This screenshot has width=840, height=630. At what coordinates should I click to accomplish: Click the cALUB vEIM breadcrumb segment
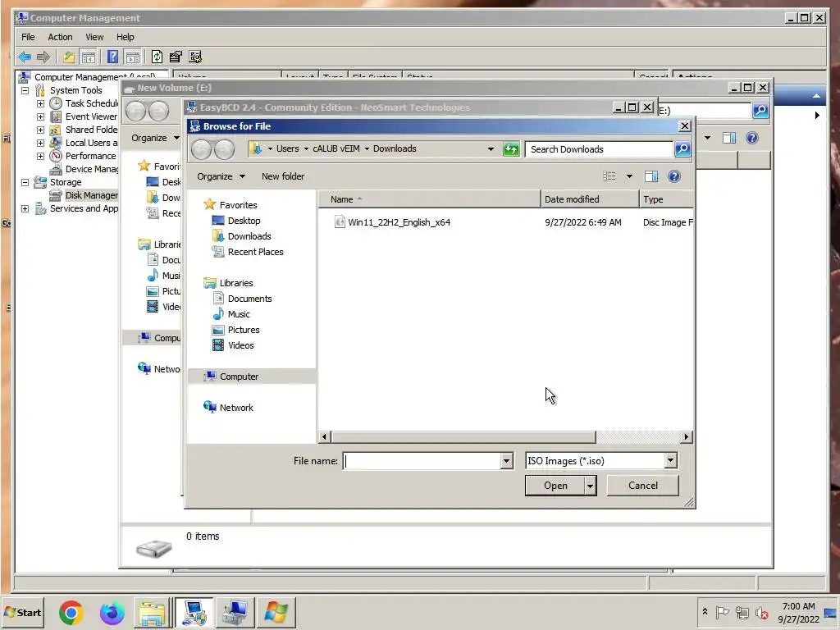click(336, 148)
